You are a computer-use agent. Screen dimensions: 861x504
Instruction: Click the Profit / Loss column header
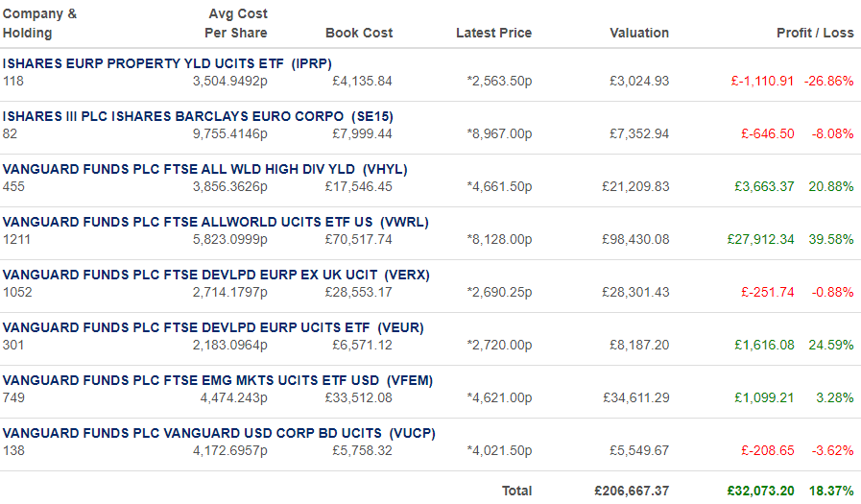[x=815, y=33]
